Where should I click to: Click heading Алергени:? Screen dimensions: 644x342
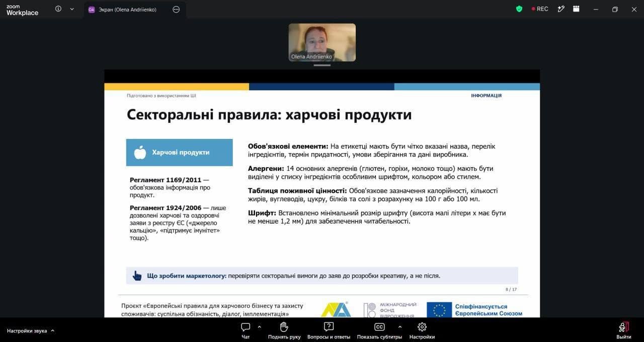pyautogui.click(x=266, y=168)
